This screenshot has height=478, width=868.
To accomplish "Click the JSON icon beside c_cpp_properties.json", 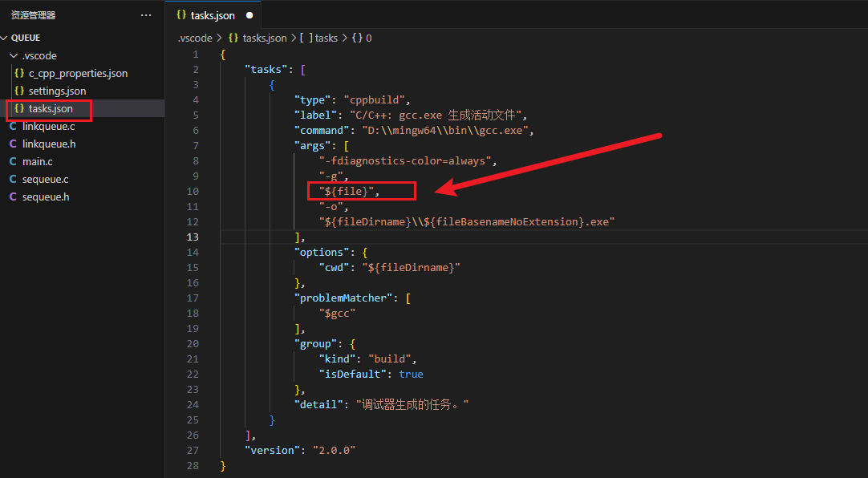I will tap(19, 73).
